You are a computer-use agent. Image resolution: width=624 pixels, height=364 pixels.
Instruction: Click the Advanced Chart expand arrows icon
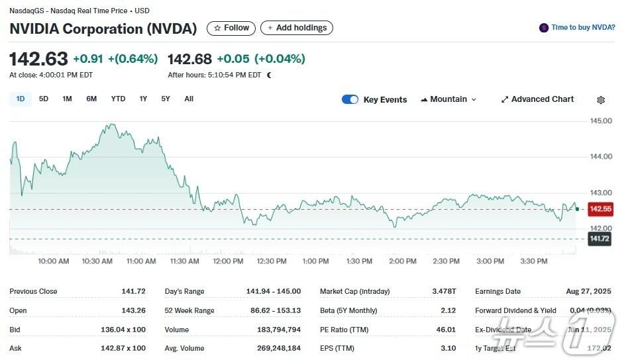(x=505, y=99)
